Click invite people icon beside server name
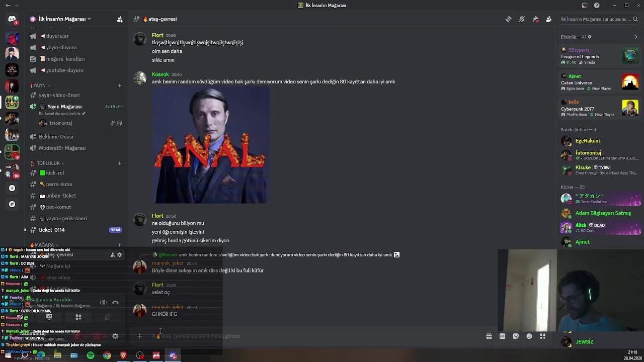The width and height of the screenshot is (644, 362). coord(120,19)
